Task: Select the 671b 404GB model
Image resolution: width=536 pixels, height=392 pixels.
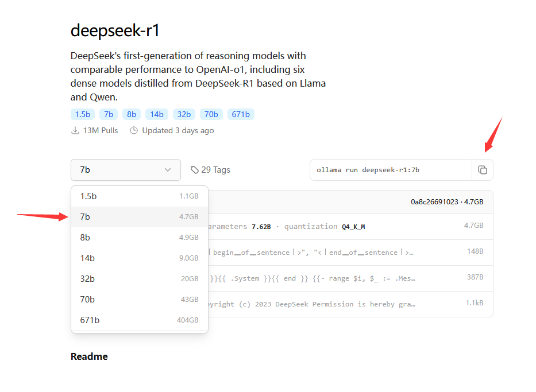Action: click(x=139, y=320)
